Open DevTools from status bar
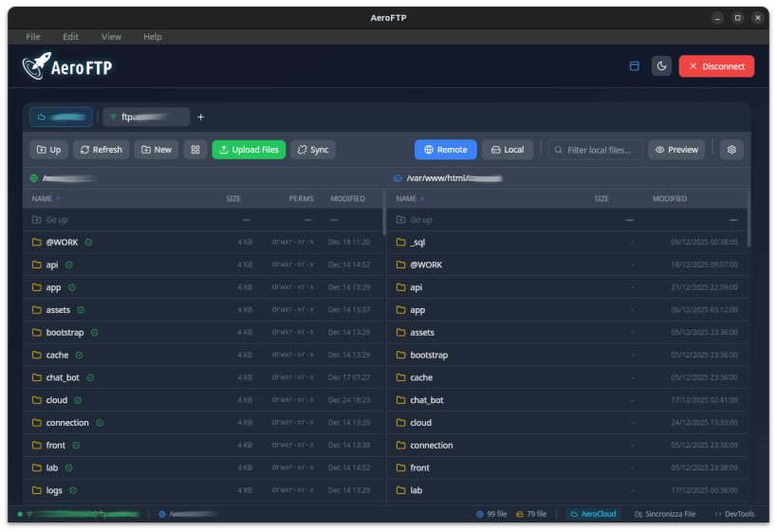 click(x=734, y=514)
